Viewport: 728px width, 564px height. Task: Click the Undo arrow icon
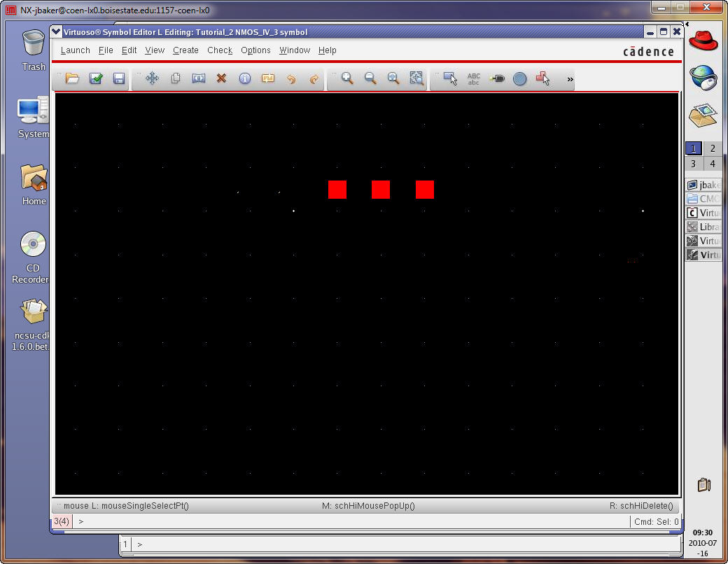(291, 79)
